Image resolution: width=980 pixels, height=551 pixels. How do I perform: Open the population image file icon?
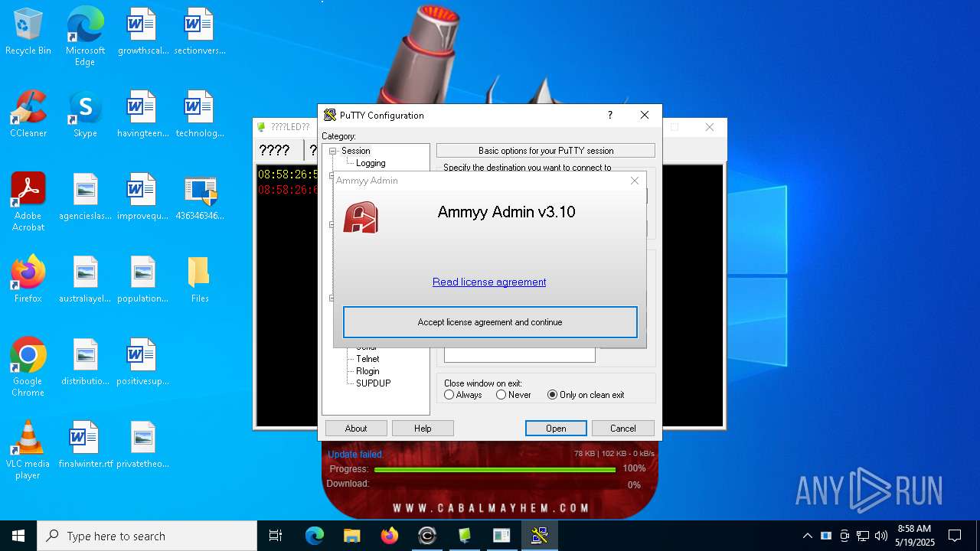tap(142, 280)
